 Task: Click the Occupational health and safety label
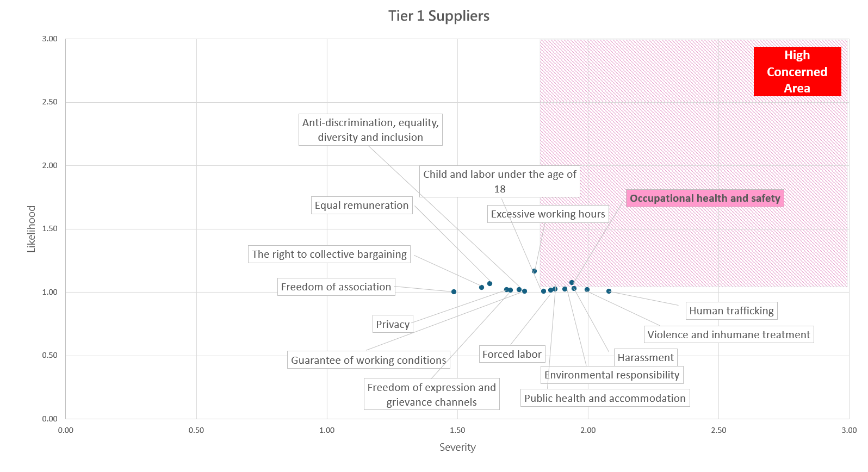click(x=705, y=198)
